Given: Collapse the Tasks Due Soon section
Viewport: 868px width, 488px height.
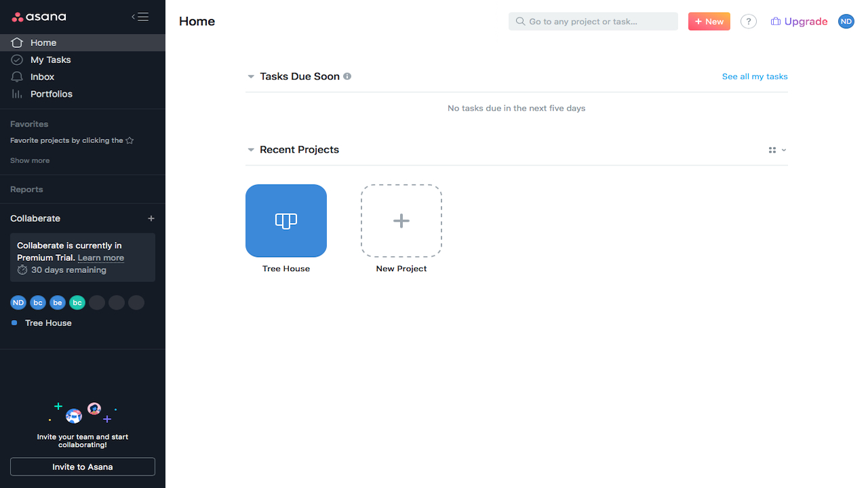Looking at the screenshot, I should pyautogui.click(x=251, y=77).
